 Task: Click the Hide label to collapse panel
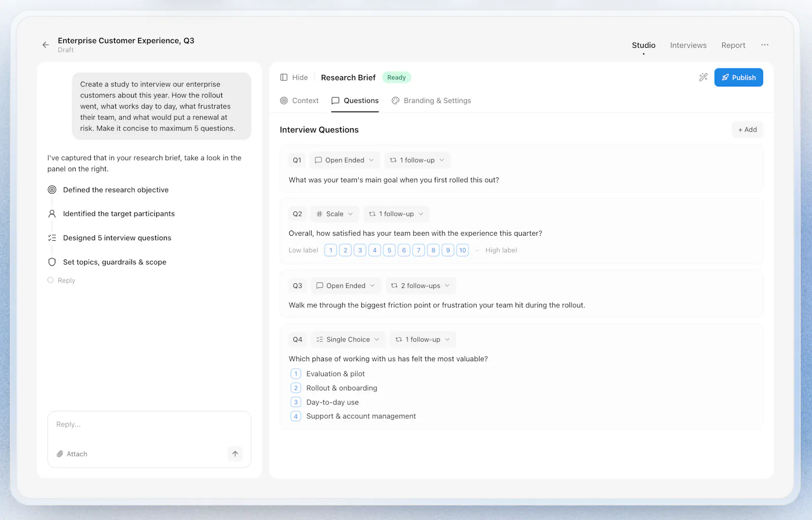pyautogui.click(x=300, y=77)
